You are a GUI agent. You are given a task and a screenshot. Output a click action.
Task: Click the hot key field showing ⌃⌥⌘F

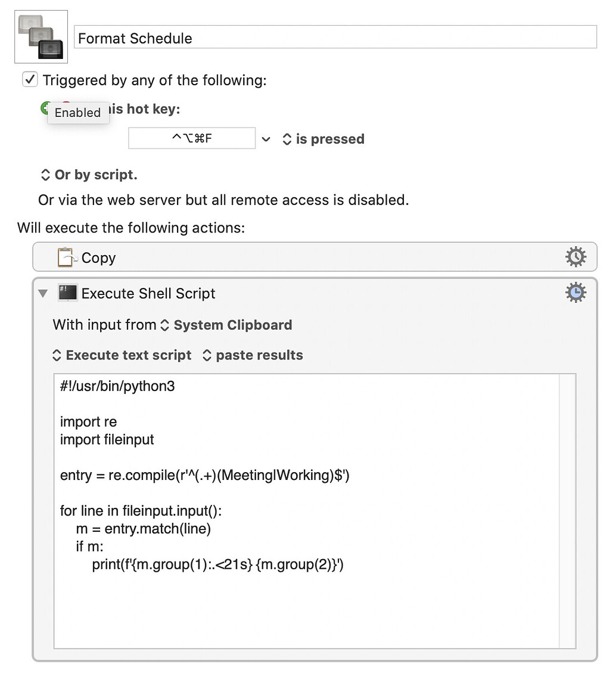pyautogui.click(x=192, y=138)
